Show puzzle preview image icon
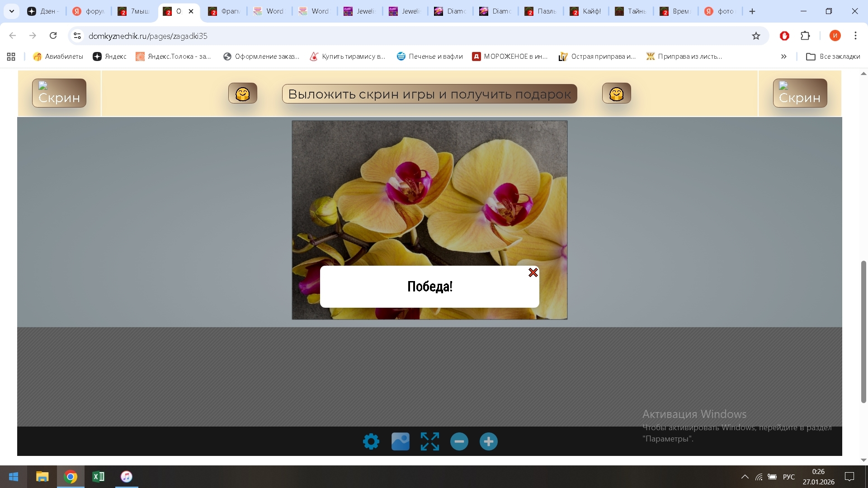Viewport: 868px width, 488px height. (400, 441)
